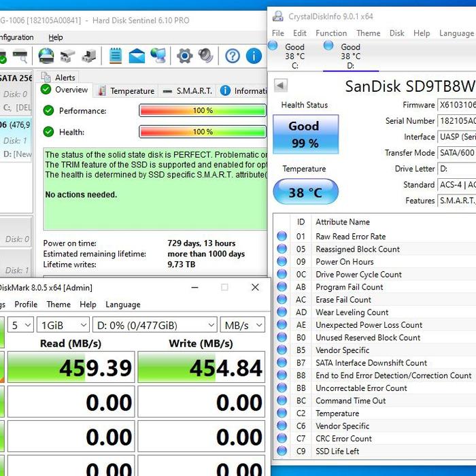476x476 pixels.
Task: Click the globe and monitor network icon
Action: coord(158,56)
